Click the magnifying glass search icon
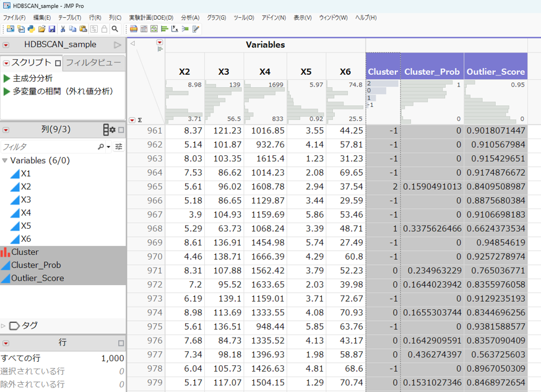 pos(115,29)
